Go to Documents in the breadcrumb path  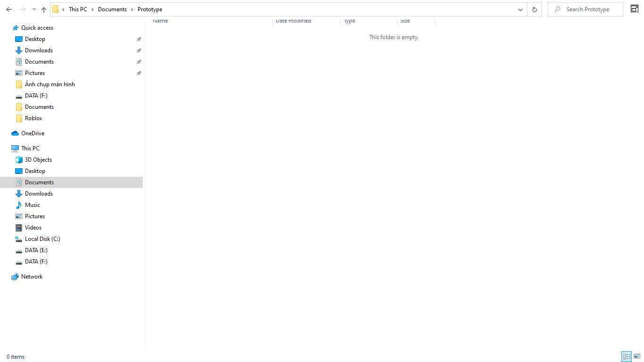112,9
